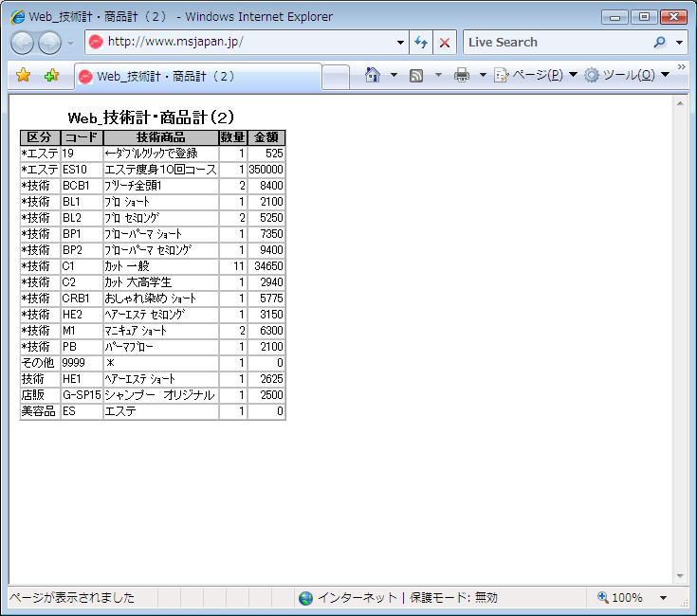Expand the toolbar overflow chevron
This screenshot has height=616, width=697.
[x=682, y=66]
